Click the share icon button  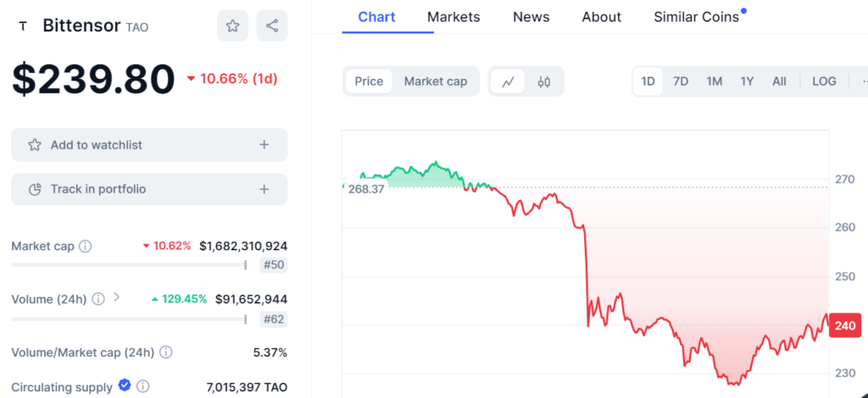[x=272, y=25]
